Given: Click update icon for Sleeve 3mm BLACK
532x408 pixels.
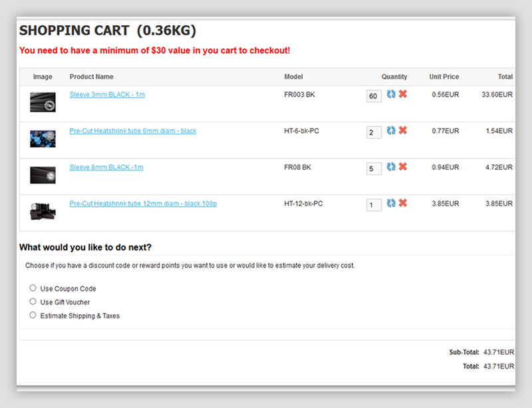Looking at the screenshot, I should pos(391,95).
